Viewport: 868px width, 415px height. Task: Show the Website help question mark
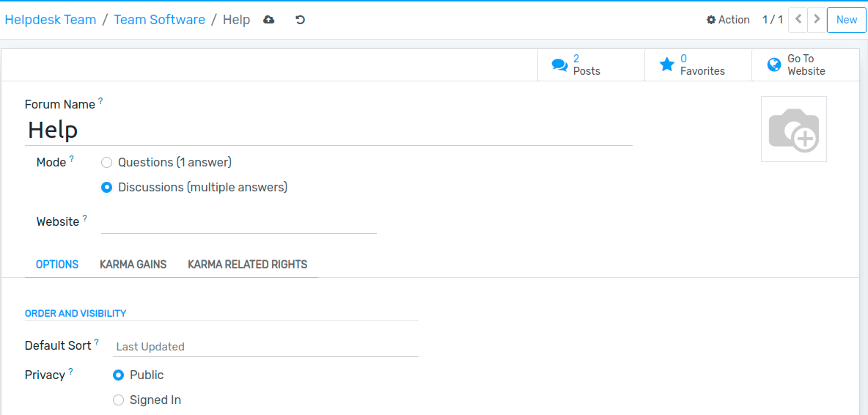[85, 218]
